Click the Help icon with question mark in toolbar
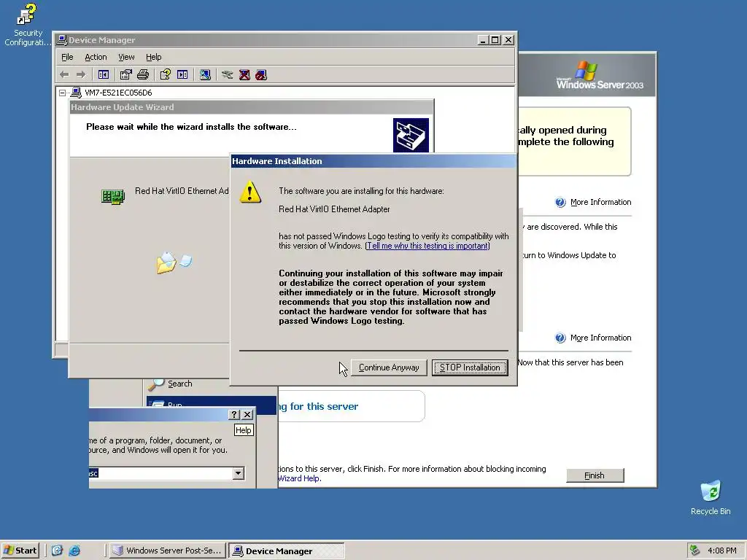The width and height of the screenshot is (747, 560). coord(166,75)
